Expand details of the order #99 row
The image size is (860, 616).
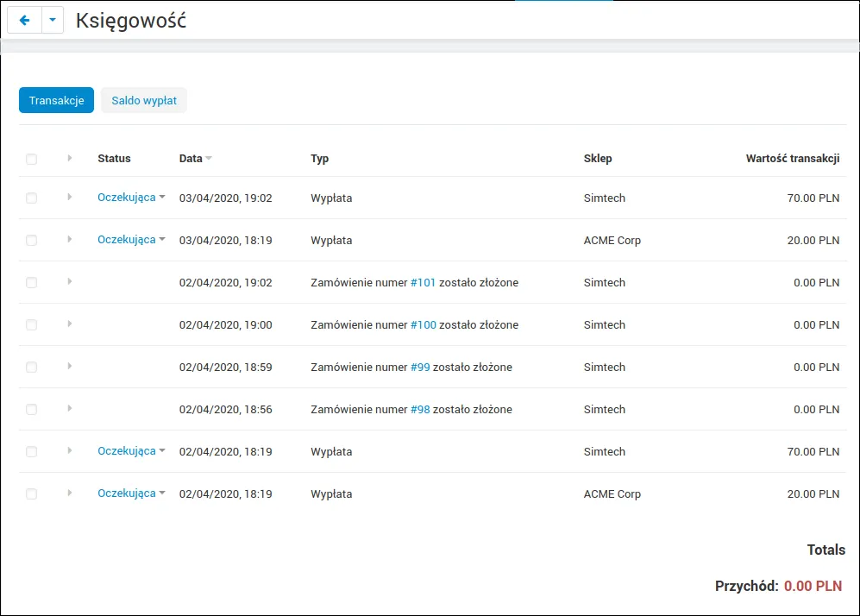70,366
